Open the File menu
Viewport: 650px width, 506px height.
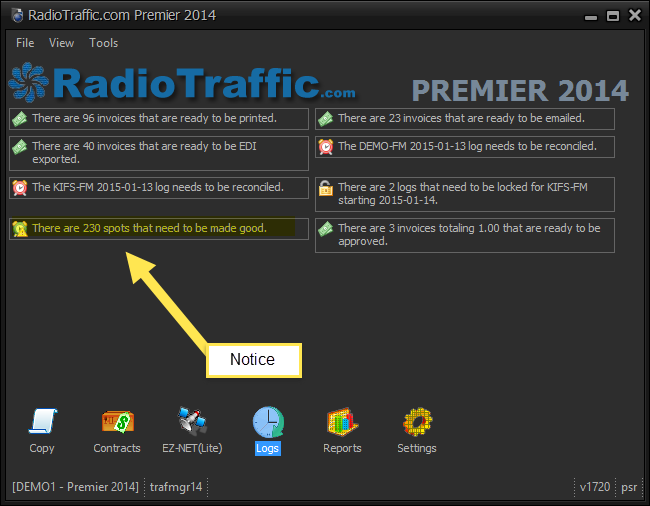[x=25, y=43]
